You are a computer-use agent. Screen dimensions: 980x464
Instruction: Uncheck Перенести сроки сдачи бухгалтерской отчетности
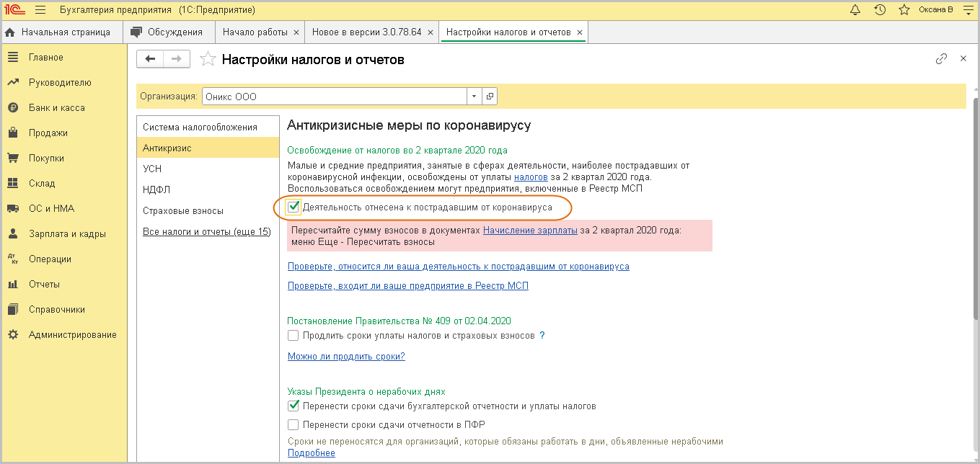click(x=293, y=406)
